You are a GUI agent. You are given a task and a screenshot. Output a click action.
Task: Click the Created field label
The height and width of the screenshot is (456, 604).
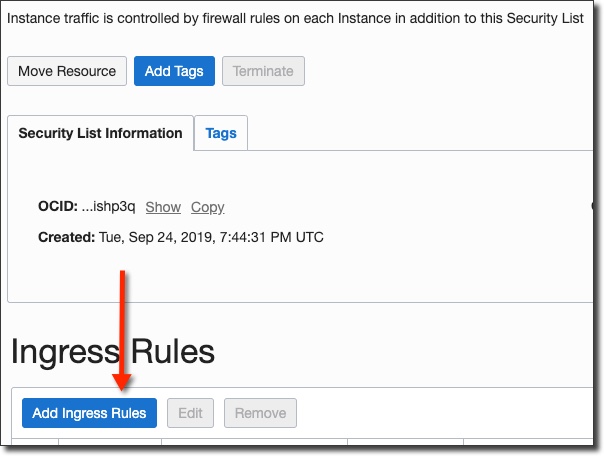[66, 237]
